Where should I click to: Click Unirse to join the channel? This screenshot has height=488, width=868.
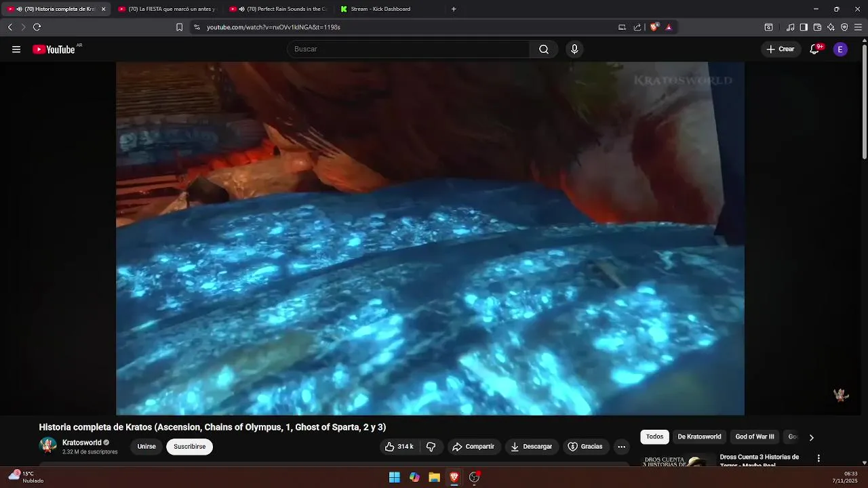[x=146, y=447]
